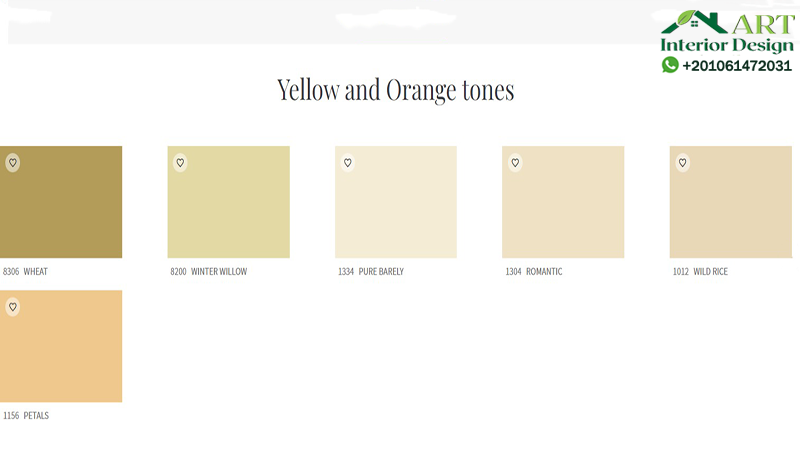The image size is (800, 450).
Task: Tap the heart icon on Romantic swatch
Action: pyautogui.click(x=515, y=163)
